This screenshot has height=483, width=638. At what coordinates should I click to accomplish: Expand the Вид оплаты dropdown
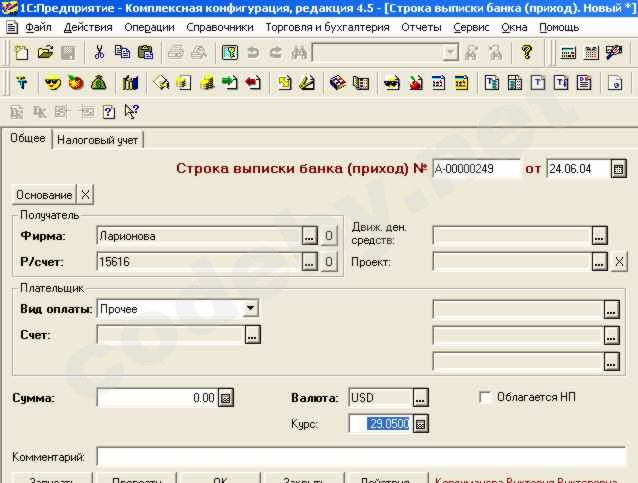point(250,309)
